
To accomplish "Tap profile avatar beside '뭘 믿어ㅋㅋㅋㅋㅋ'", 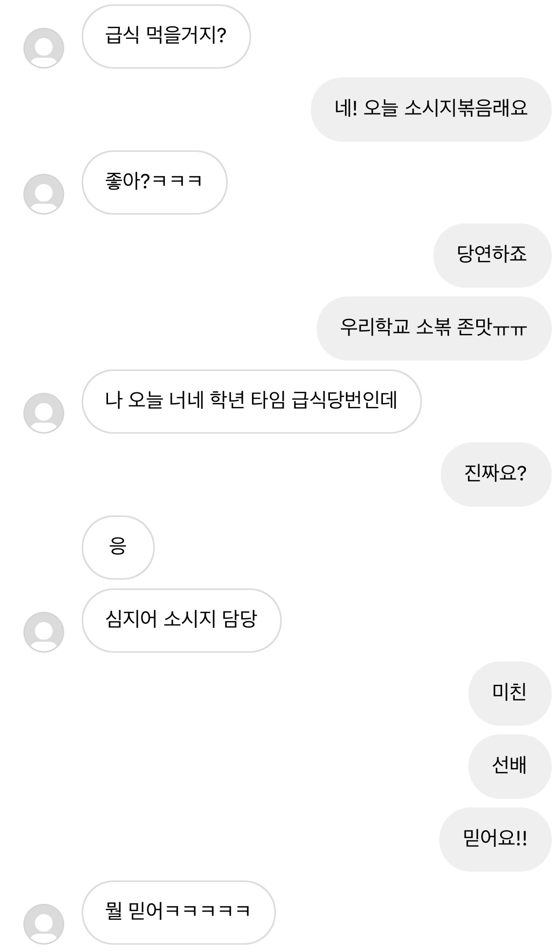I will click(x=44, y=924).
